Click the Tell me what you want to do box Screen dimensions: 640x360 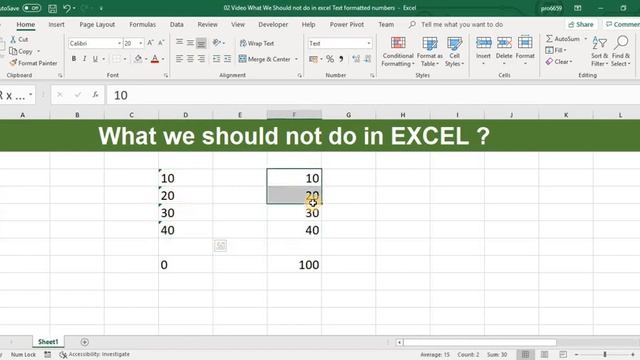tap(462, 24)
